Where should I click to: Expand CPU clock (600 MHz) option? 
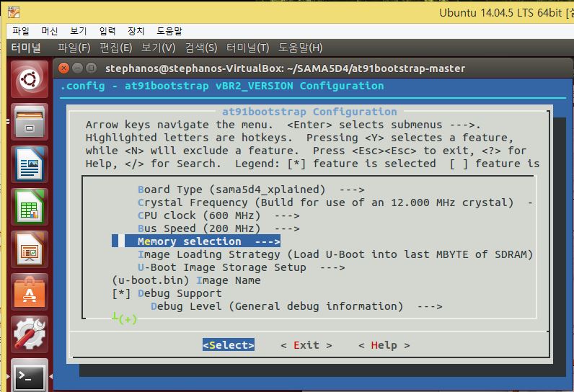[x=218, y=215]
